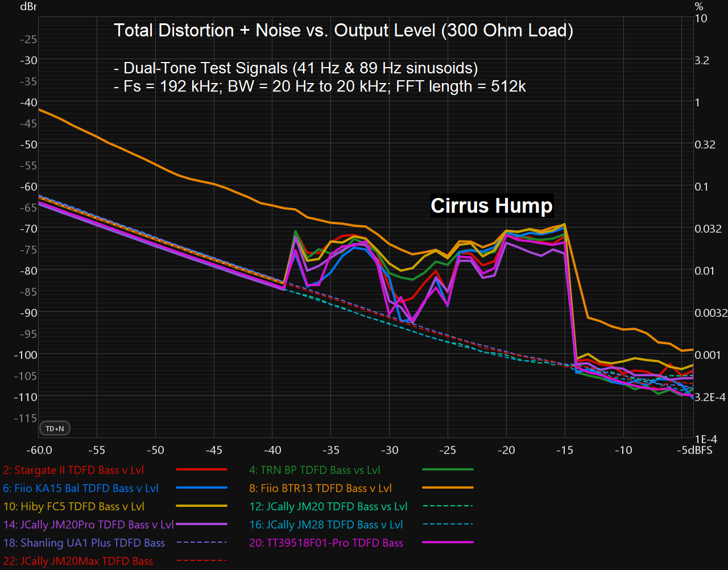Viewport: 728px width, 570px height.
Task: Click the TD+N button on the graph
Action: point(55,428)
